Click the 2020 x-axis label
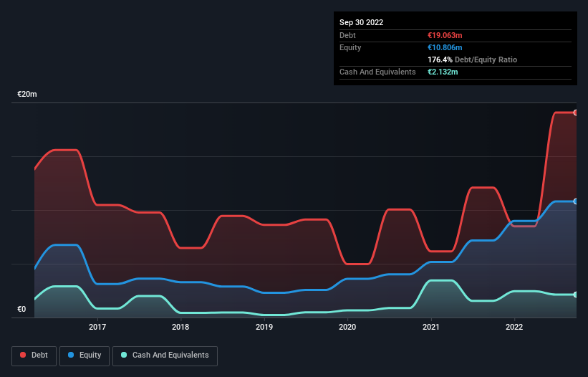Viewport: 588px width, 377px height. coord(347,327)
